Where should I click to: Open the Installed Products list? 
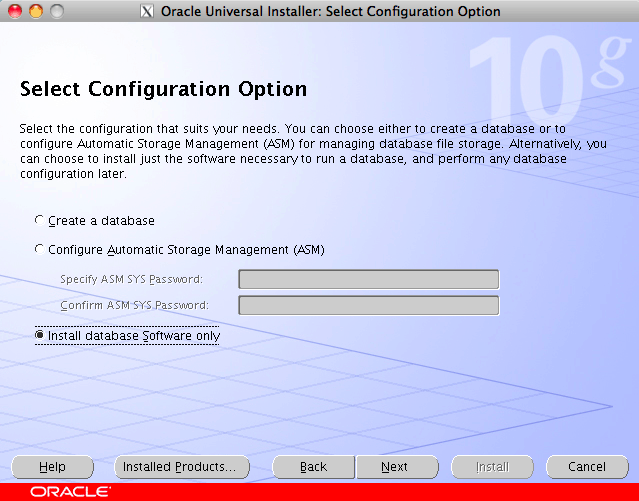[x=179, y=467]
